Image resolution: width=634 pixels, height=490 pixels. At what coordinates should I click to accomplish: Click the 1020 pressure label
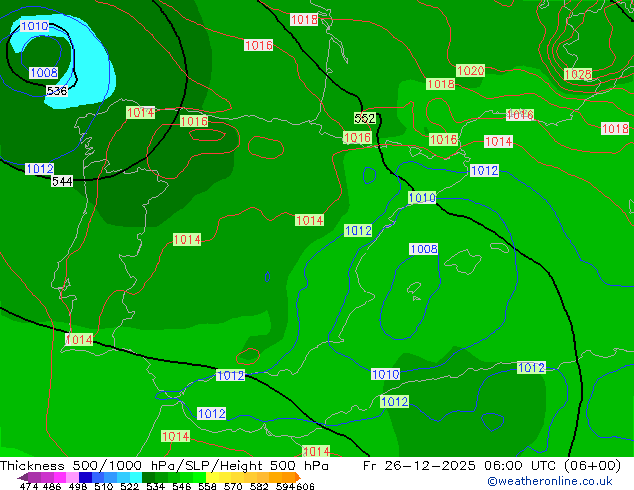point(470,70)
